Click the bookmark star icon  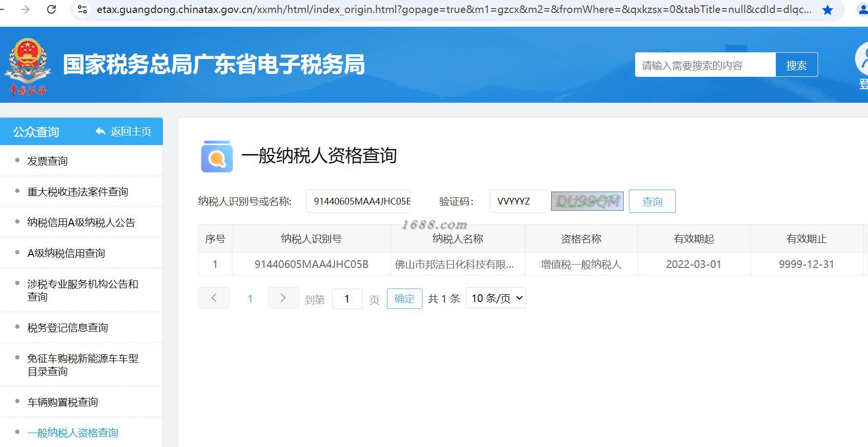[827, 10]
